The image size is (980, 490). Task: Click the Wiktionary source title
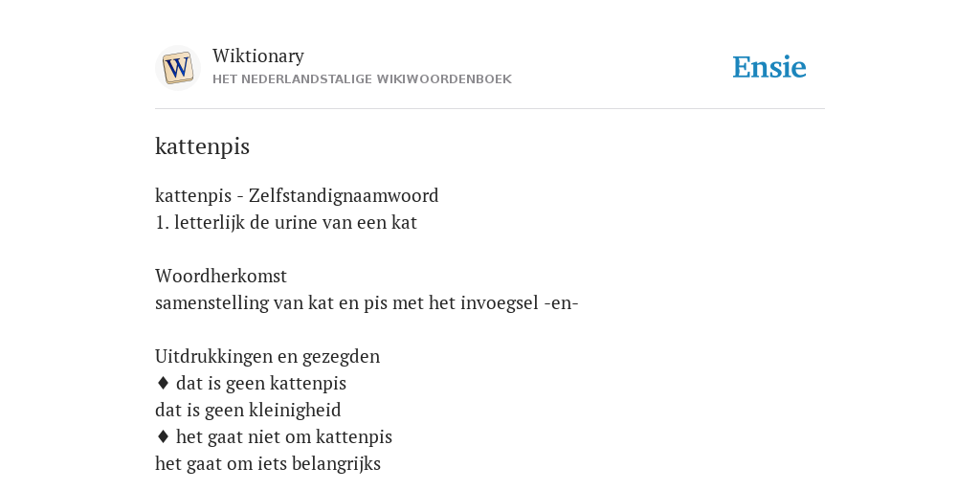[x=258, y=56]
